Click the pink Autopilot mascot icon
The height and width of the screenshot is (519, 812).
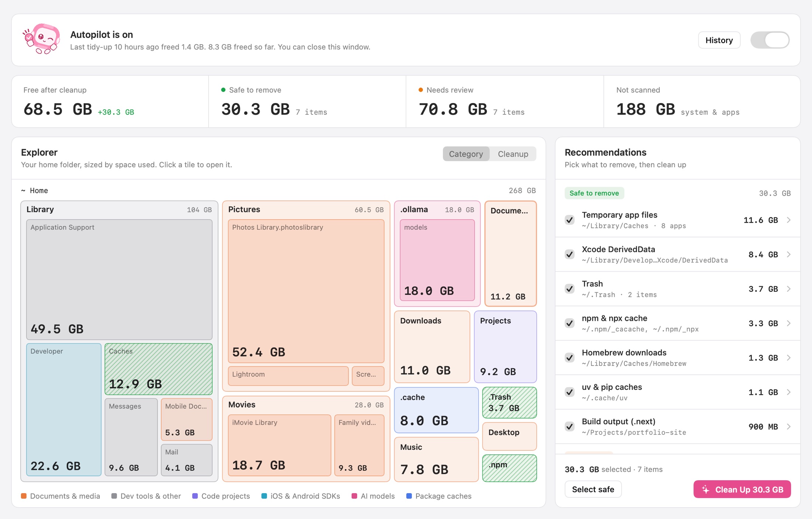[41, 39]
